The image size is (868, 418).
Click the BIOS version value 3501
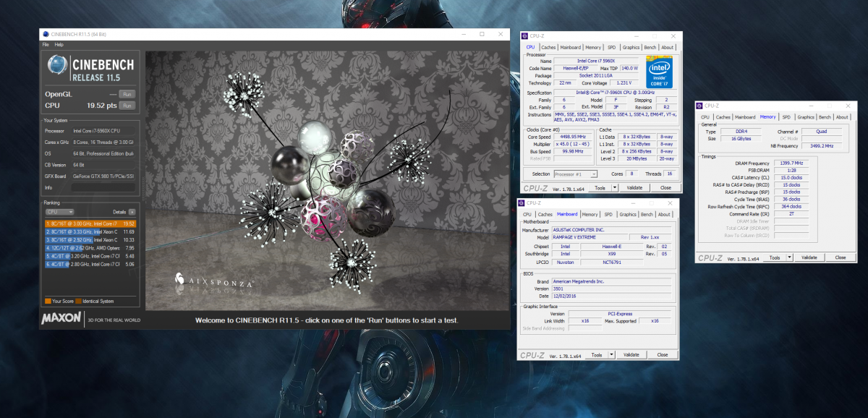click(x=612, y=289)
